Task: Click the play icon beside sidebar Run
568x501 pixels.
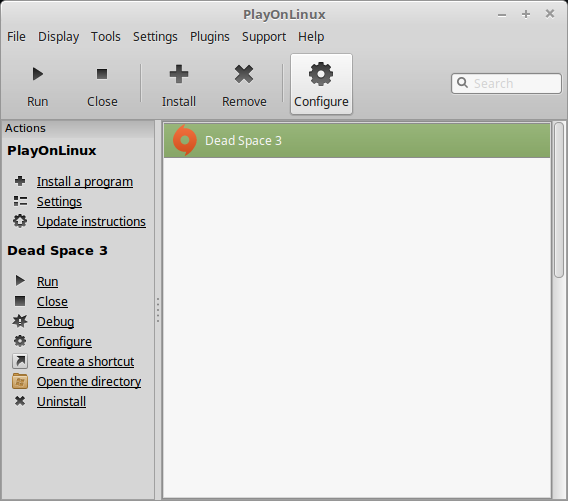Action: (20, 281)
